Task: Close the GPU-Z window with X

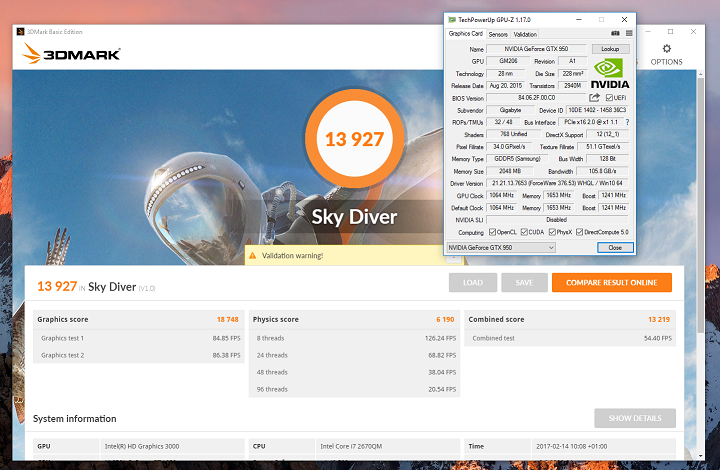Action: pyautogui.click(x=624, y=20)
